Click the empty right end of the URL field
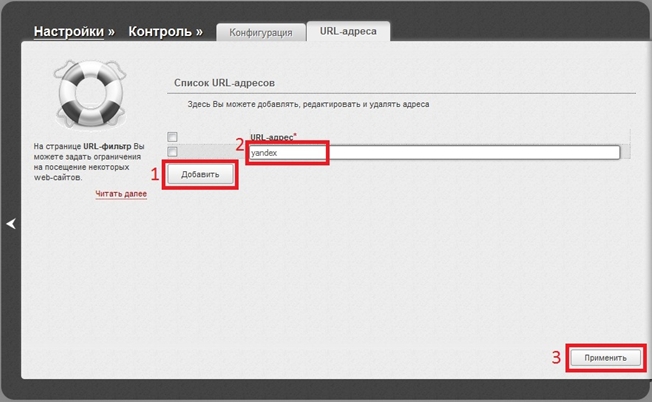This screenshot has width=655, height=403. point(560,153)
